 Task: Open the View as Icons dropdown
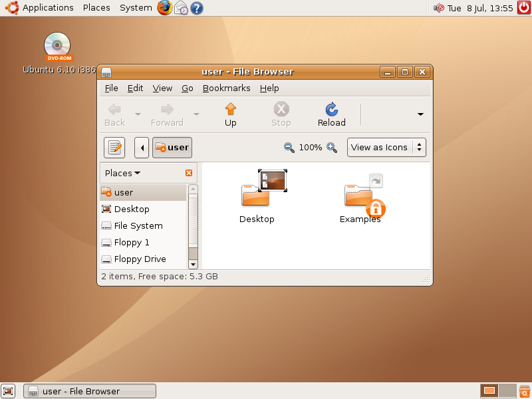386,147
